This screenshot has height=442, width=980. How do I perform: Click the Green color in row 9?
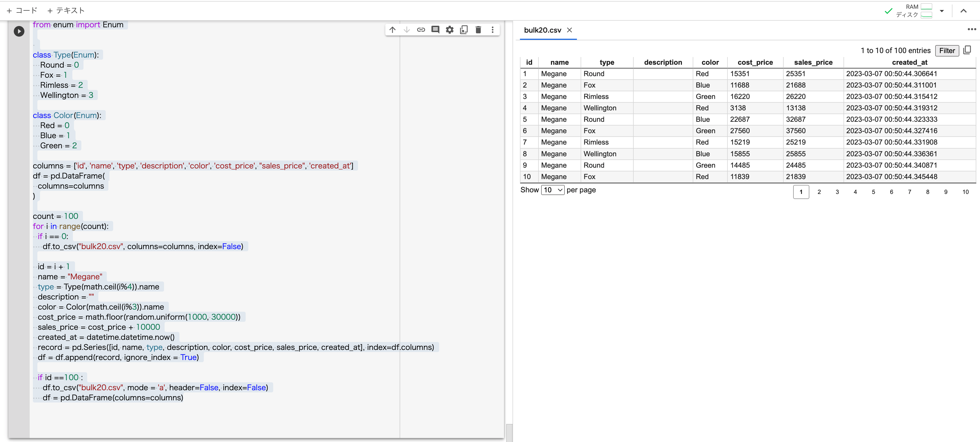[710, 165]
